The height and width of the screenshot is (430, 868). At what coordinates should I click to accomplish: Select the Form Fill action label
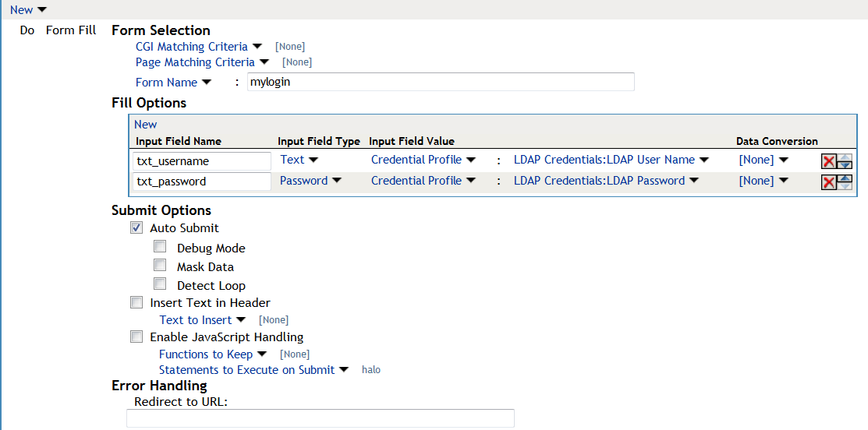71,30
